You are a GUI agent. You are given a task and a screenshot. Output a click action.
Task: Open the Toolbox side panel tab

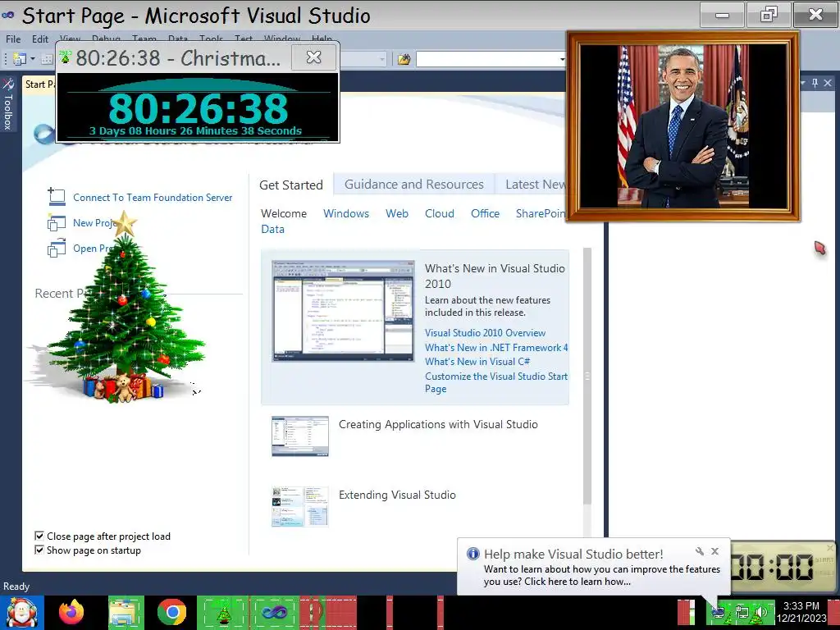(8, 104)
